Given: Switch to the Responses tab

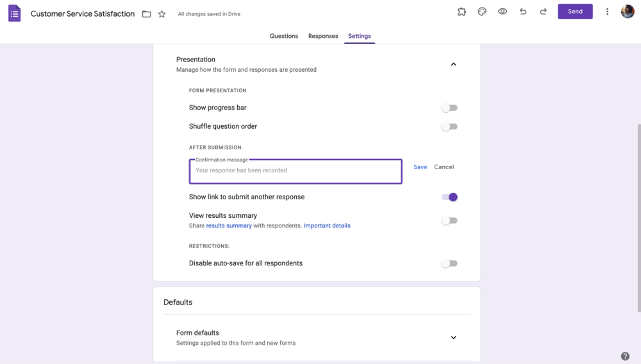Looking at the screenshot, I should (x=323, y=36).
